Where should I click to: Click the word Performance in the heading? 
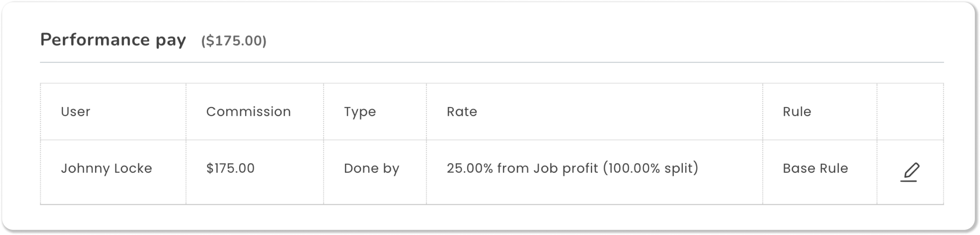point(95,40)
